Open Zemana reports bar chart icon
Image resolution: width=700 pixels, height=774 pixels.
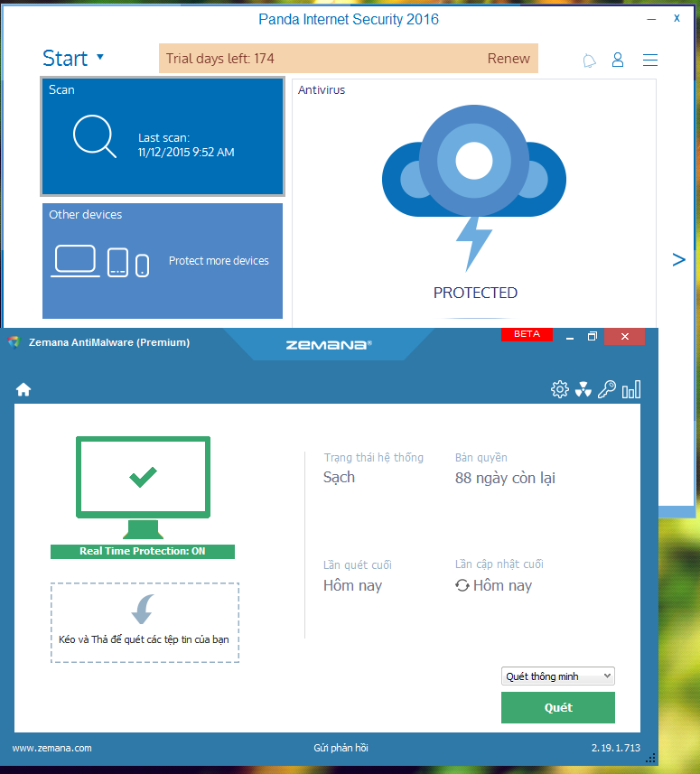[631, 389]
